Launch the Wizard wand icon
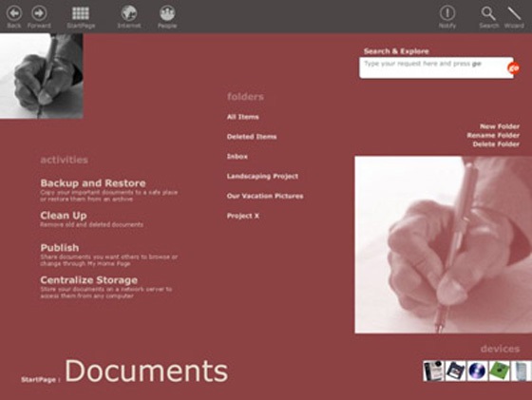 [514, 13]
